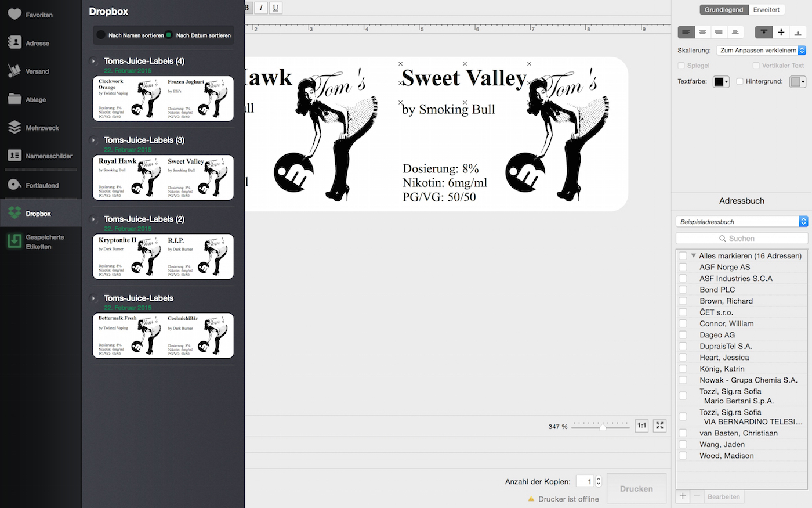Viewport: 812px width, 508px height.
Task: Click the Suchen search field
Action: coord(741,239)
